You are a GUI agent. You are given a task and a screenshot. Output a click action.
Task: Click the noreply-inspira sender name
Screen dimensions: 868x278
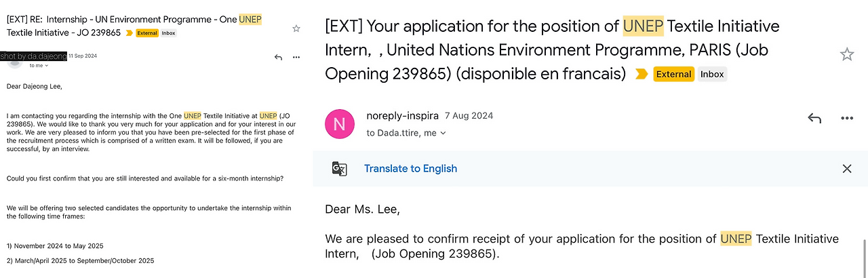[402, 116]
